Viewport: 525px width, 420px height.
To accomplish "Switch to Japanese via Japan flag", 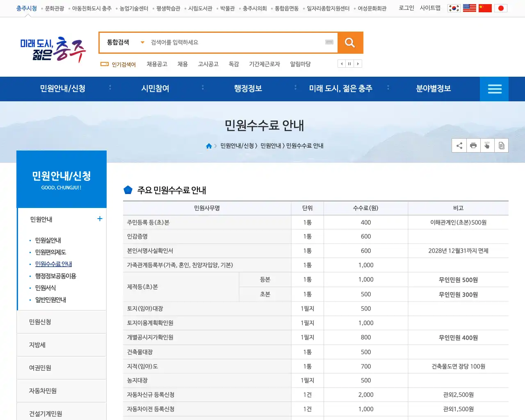I will click(x=501, y=8).
